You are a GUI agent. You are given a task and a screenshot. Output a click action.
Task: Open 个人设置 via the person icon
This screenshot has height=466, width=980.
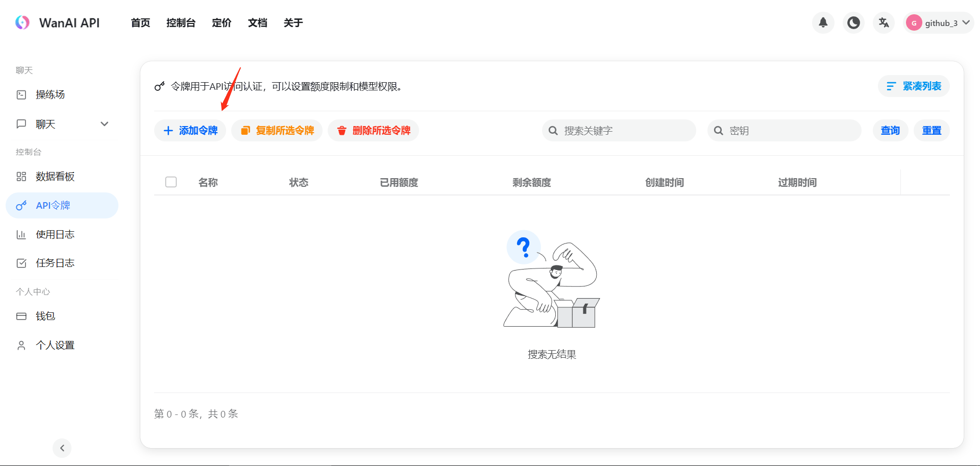click(x=21, y=345)
